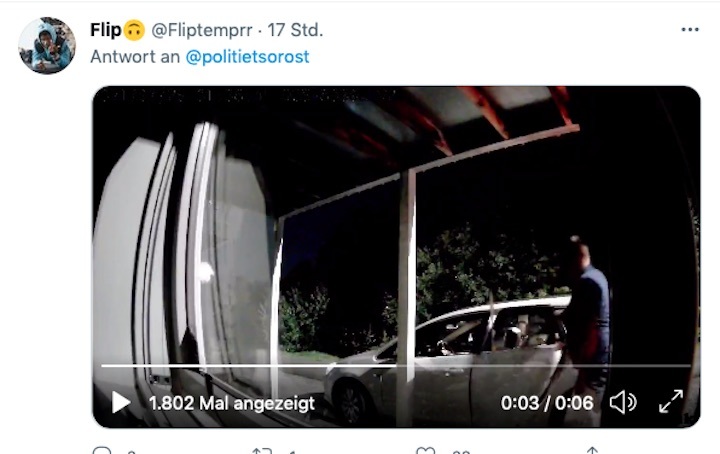
Task: Click the upside-down smiley emoji beside Flip
Action: 134,30
